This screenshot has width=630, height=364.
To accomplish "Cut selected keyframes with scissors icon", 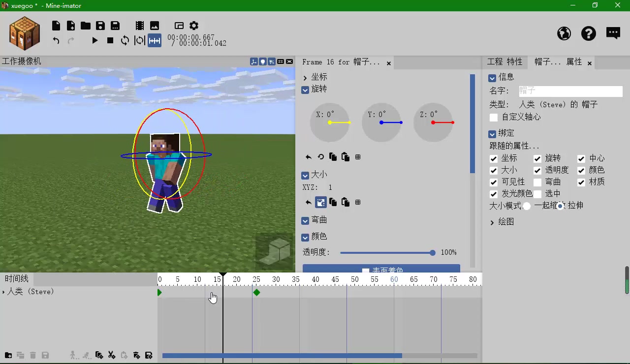I will click(112, 355).
